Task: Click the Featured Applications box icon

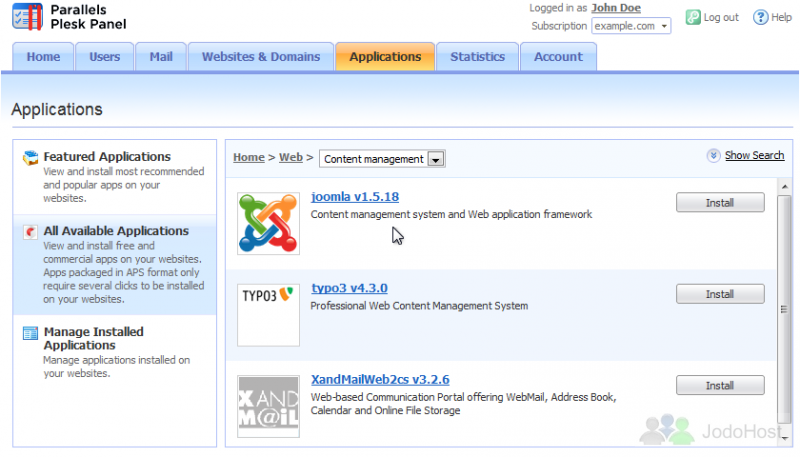Action: 31,158
